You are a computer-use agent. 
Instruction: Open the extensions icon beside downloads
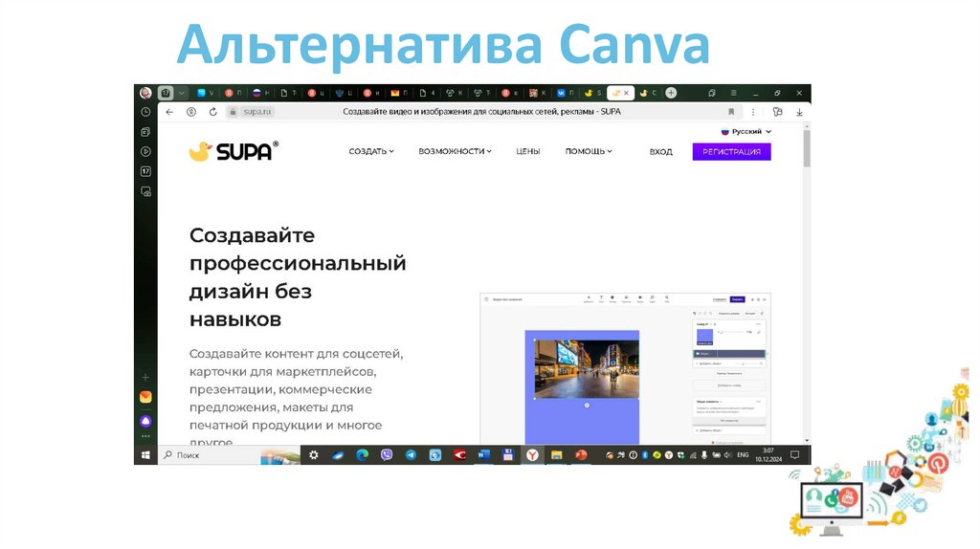point(777,112)
